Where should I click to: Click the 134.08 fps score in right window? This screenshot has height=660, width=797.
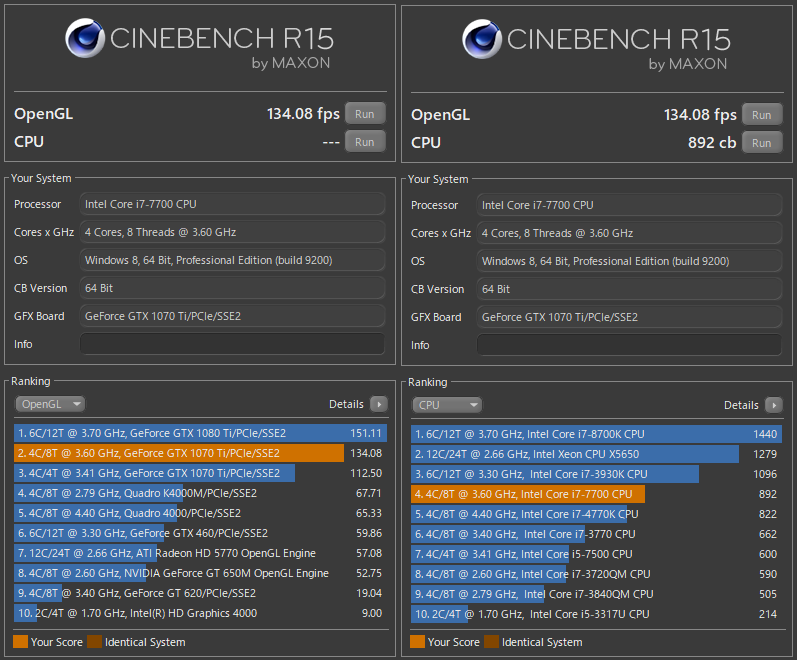click(x=700, y=115)
